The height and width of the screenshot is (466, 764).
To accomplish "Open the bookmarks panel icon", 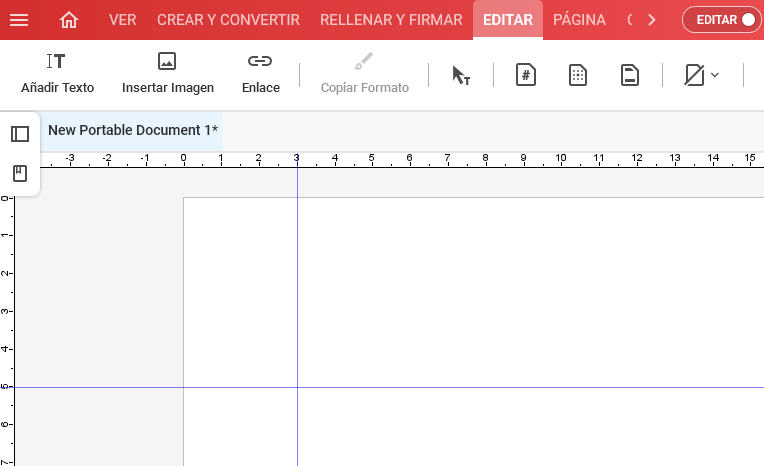I will (20, 174).
